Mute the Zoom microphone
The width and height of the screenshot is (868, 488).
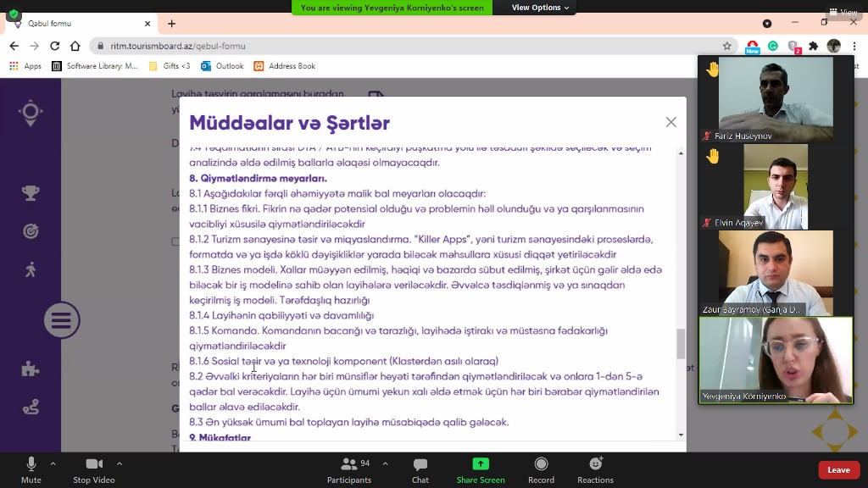[x=31, y=470]
